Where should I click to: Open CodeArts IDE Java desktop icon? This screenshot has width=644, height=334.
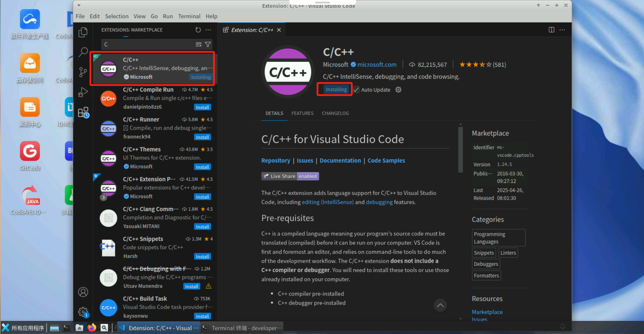click(x=29, y=200)
